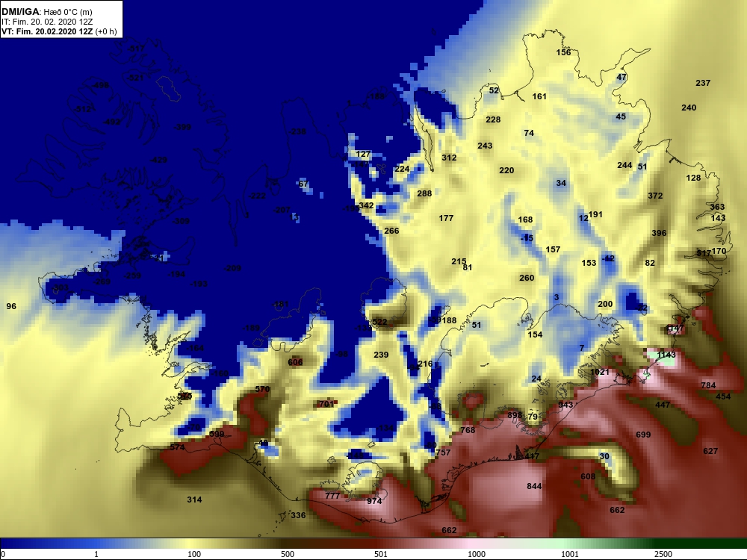Click the map value 239
The width and height of the screenshot is (747, 560).
[x=381, y=355]
